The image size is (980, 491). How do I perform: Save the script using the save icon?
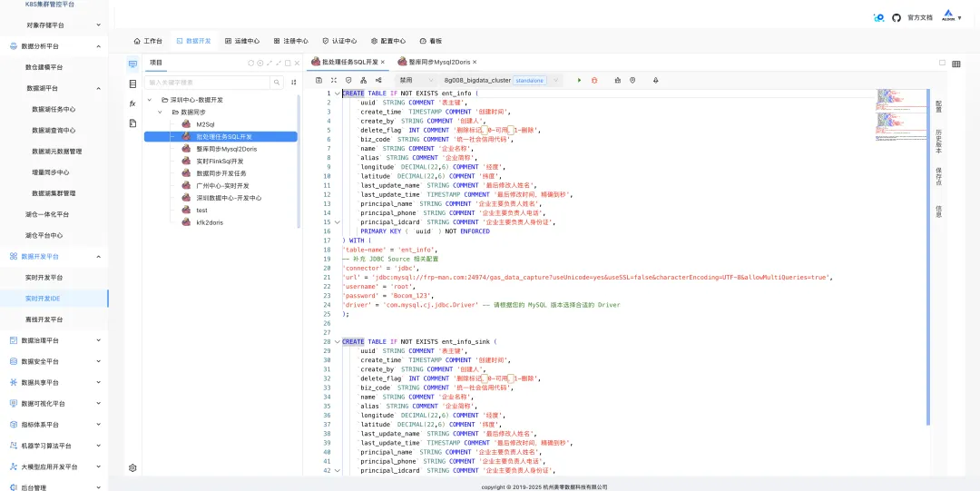(x=318, y=80)
